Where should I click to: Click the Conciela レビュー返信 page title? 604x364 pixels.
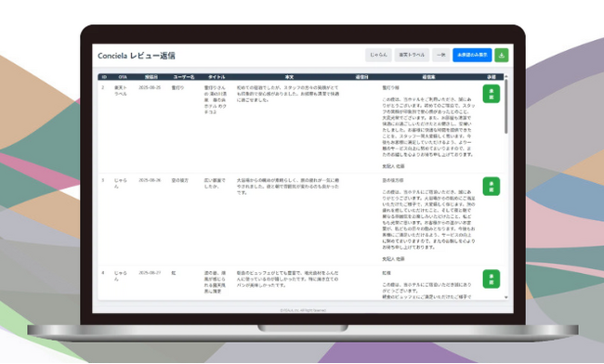pyautogui.click(x=137, y=56)
